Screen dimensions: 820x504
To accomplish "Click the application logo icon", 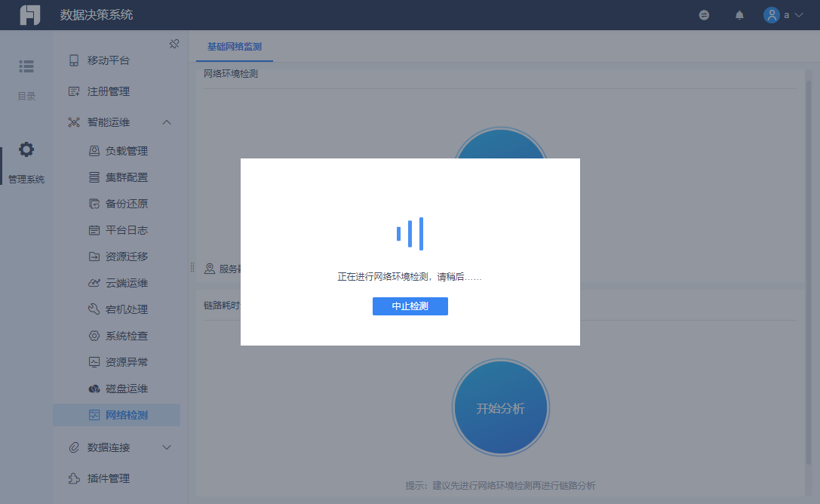I will click(x=30, y=14).
